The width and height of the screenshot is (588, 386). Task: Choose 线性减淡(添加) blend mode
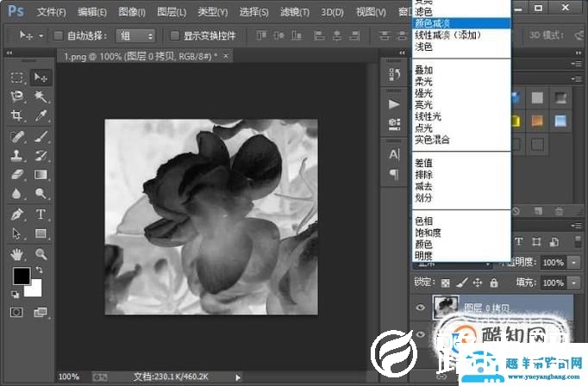tap(461, 35)
